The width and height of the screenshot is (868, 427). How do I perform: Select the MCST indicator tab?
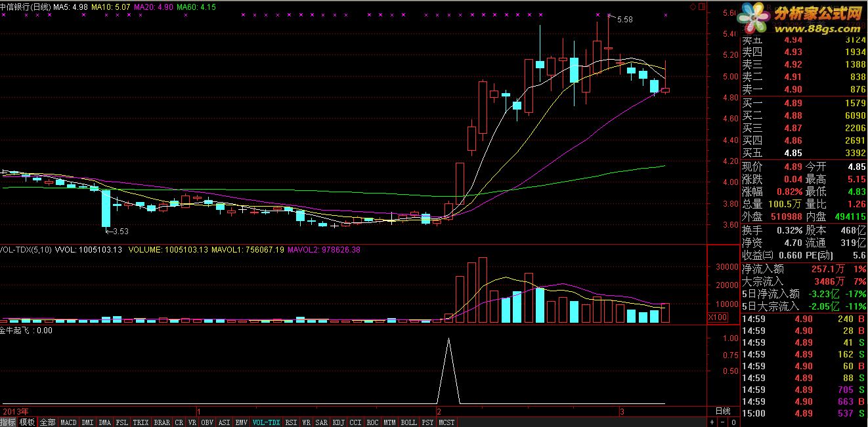pyautogui.click(x=447, y=422)
